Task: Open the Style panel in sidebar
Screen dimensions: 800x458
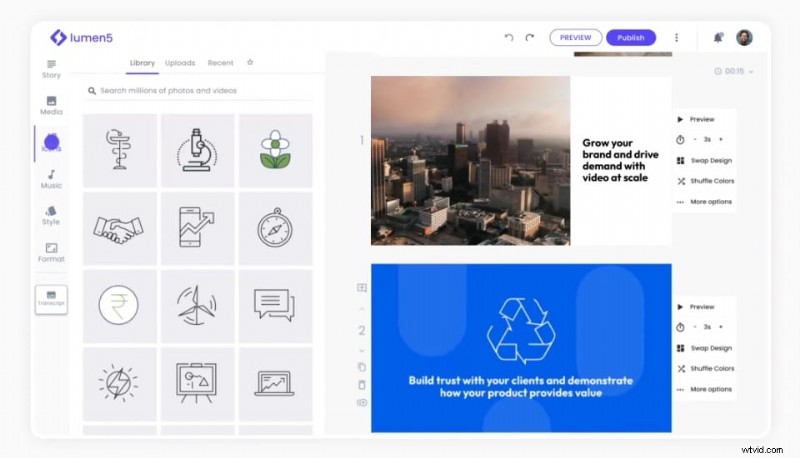Action: [x=51, y=215]
